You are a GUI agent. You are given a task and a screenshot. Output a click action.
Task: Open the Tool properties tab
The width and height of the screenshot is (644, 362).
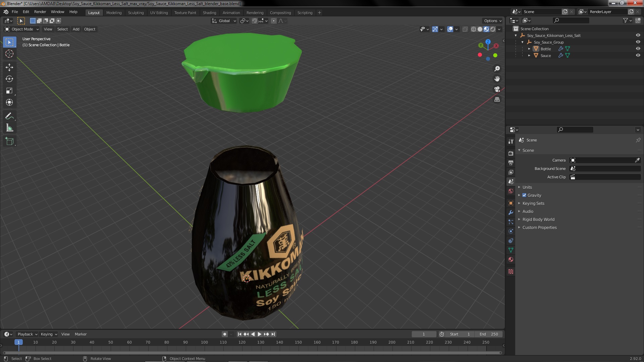click(511, 141)
